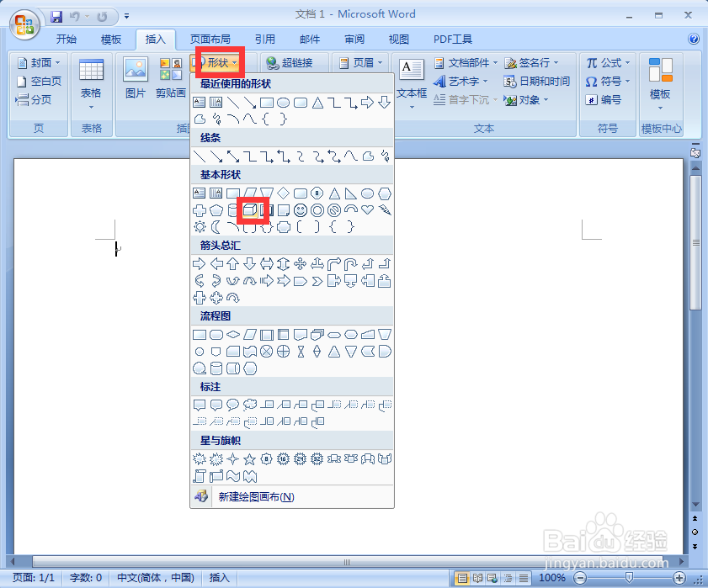708x588 pixels.
Task: Select the cube shape in Basic Shapes
Action: click(250, 210)
